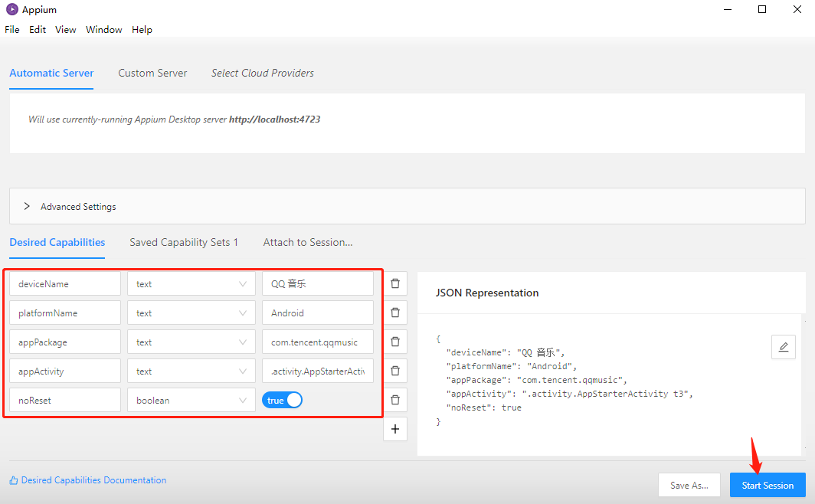Open the Edit menu
Image resolution: width=815 pixels, height=504 pixels.
38,30
